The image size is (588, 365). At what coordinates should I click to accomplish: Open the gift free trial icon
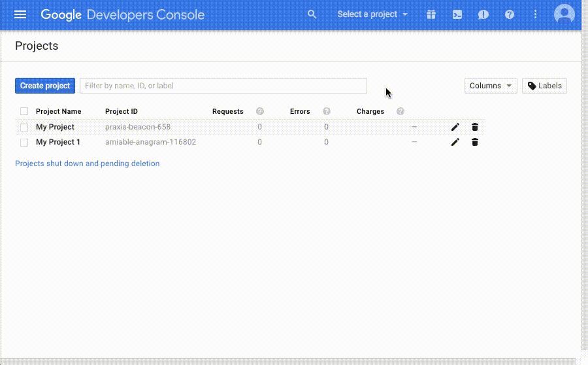431,14
